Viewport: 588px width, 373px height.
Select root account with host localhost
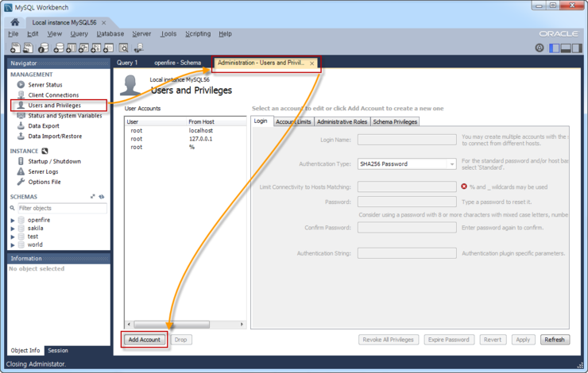point(185,130)
